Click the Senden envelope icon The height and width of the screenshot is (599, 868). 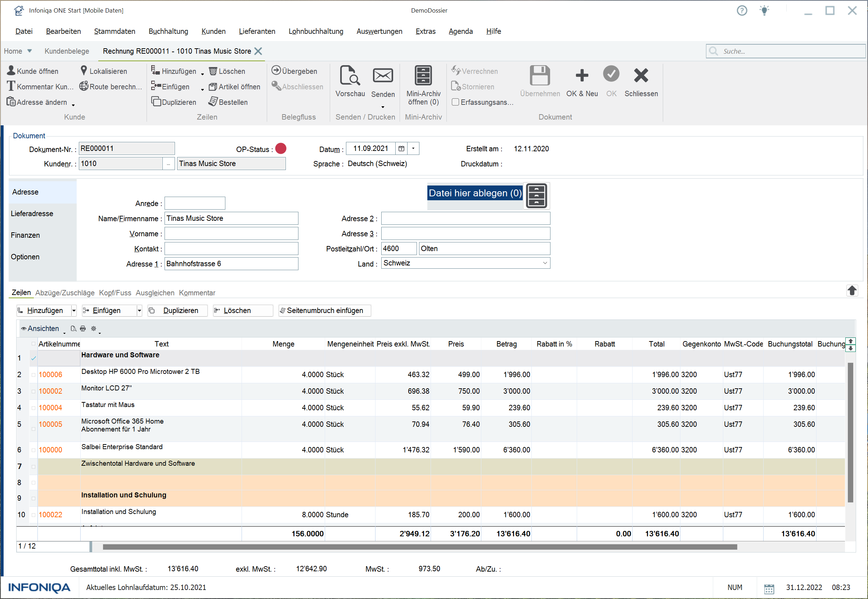383,76
